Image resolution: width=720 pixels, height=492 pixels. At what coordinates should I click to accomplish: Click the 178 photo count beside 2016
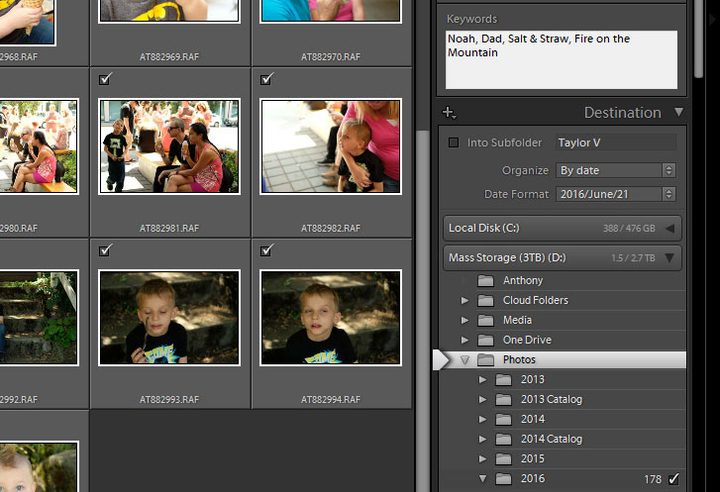[652, 479]
